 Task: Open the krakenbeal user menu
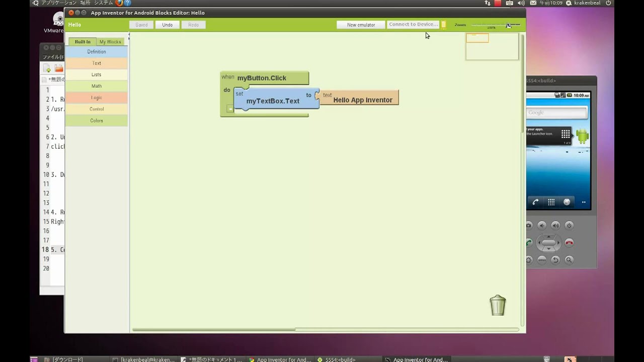pos(584,3)
